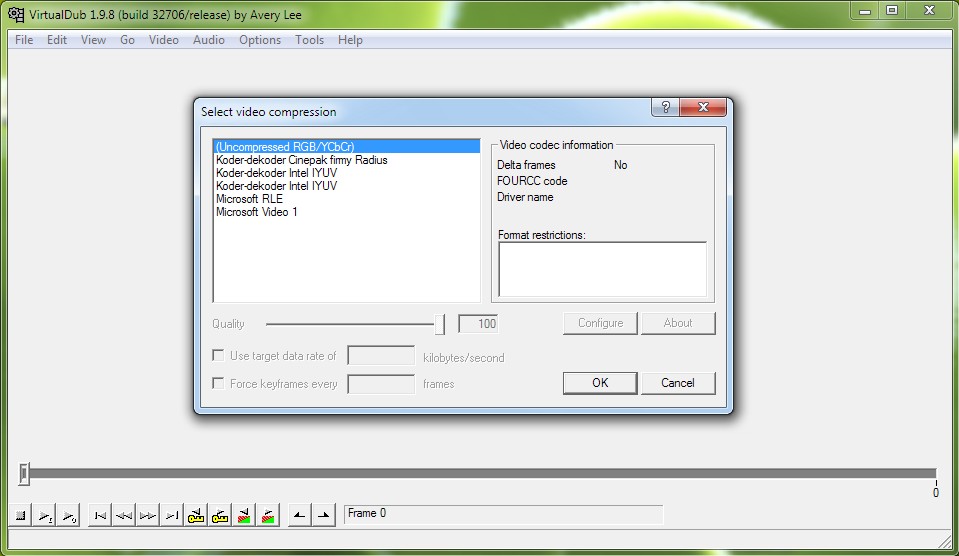Seek to the previous scene change
959x556 pixels.
click(x=244, y=516)
